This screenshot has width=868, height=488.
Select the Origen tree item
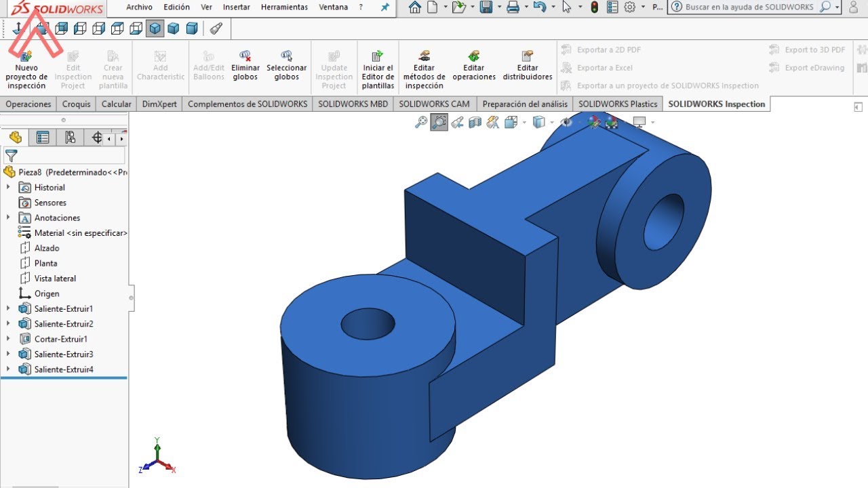click(x=39, y=293)
